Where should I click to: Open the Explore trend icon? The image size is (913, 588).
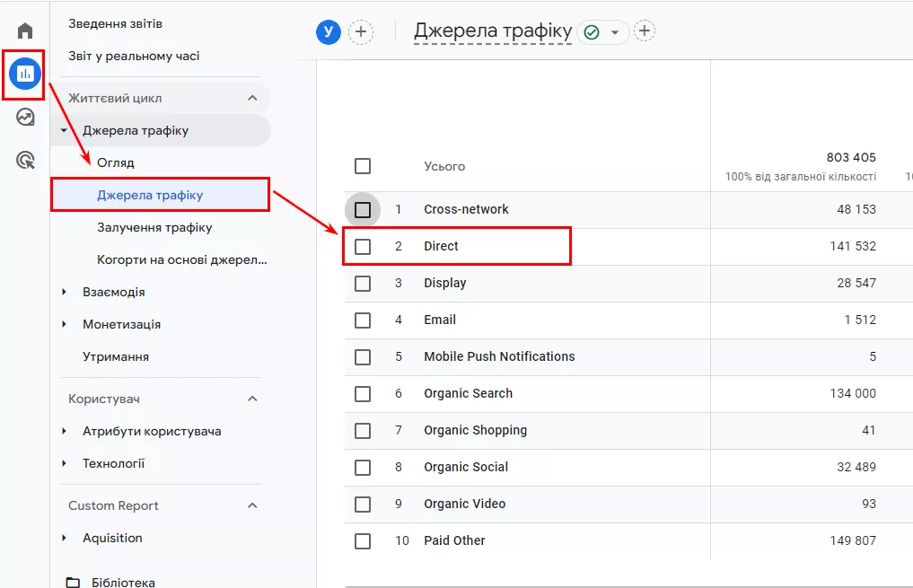point(25,117)
